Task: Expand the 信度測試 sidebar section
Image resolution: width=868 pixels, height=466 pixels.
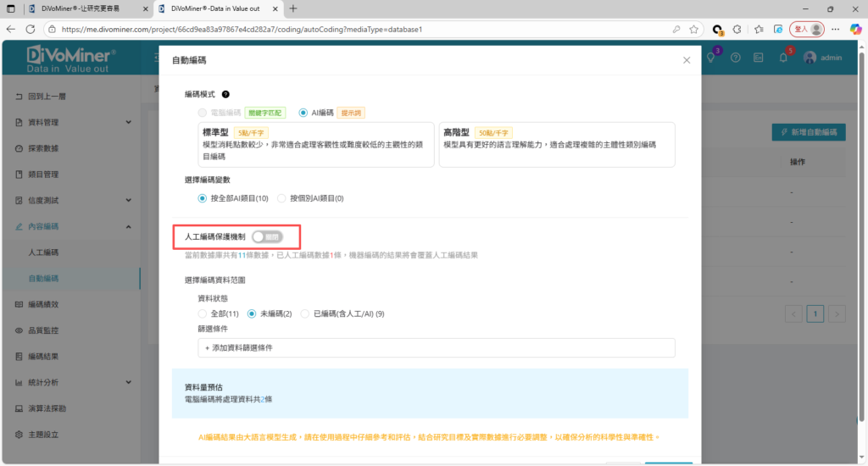Action: coord(70,201)
